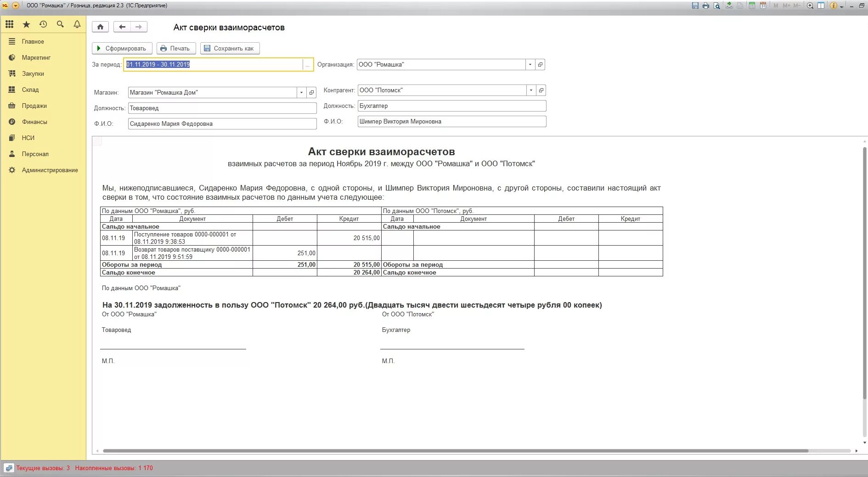Navigate forward with right arrow

point(139,27)
